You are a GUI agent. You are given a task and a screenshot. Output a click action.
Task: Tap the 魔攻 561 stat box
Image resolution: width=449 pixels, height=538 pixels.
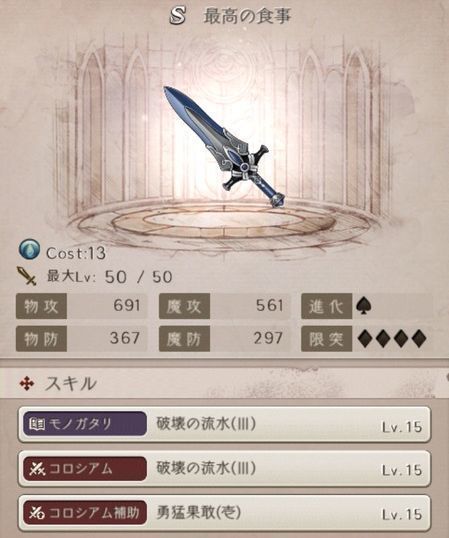point(224,306)
